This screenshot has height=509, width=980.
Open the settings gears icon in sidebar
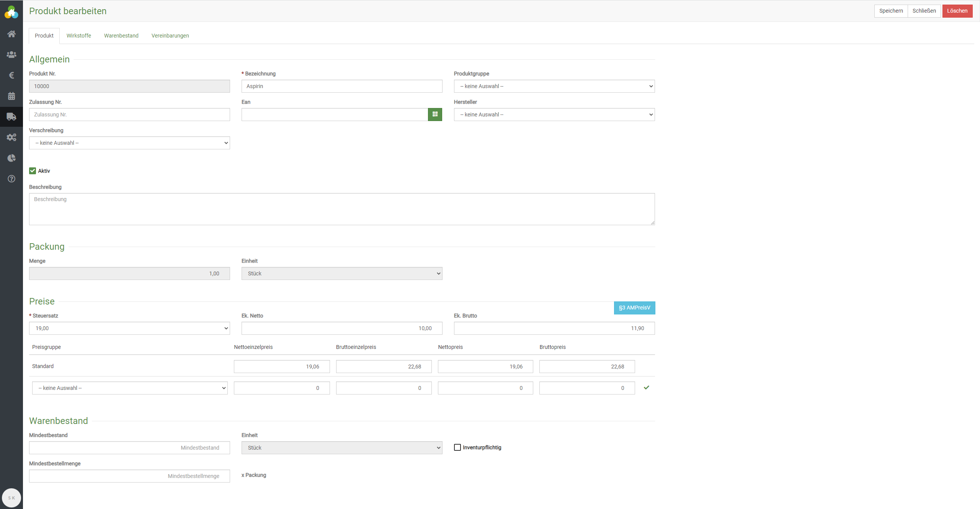pyautogui.click(x=11, y=137)
